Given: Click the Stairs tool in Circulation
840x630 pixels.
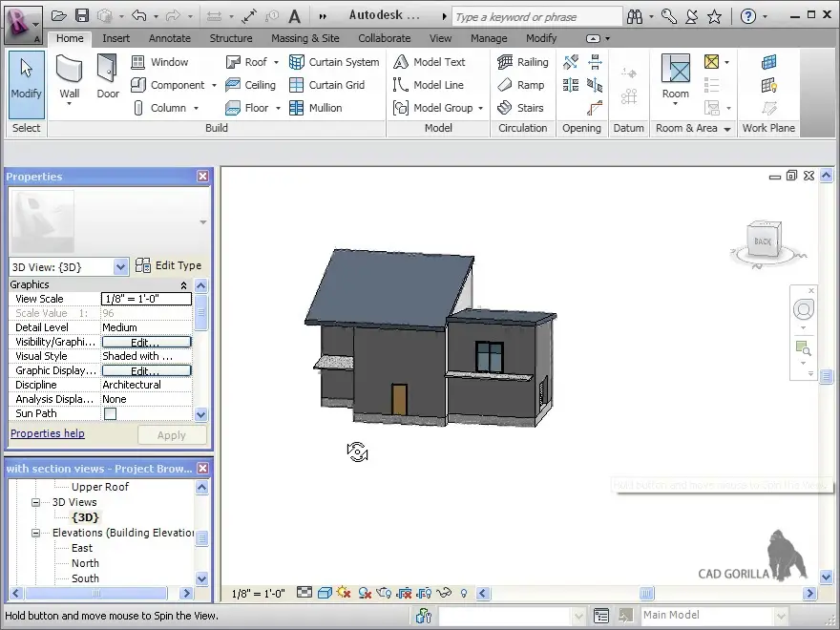Looking at the screenshot, I should (x=521, y=108).
